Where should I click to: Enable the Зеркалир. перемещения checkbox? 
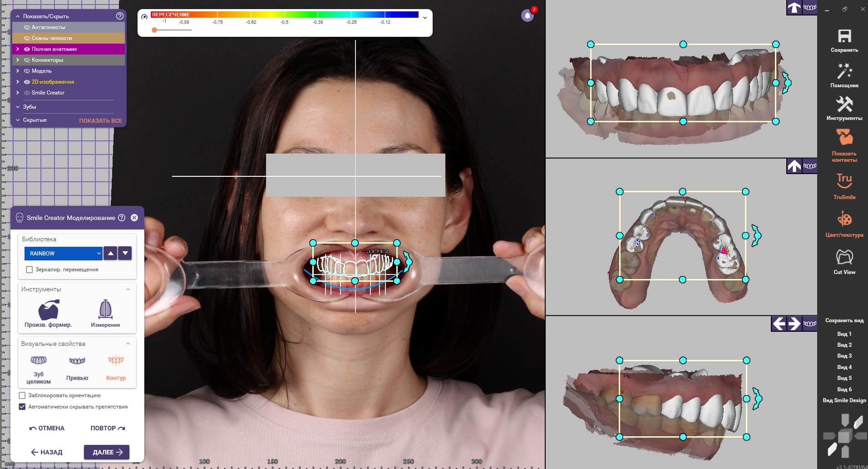coord(30,269)
